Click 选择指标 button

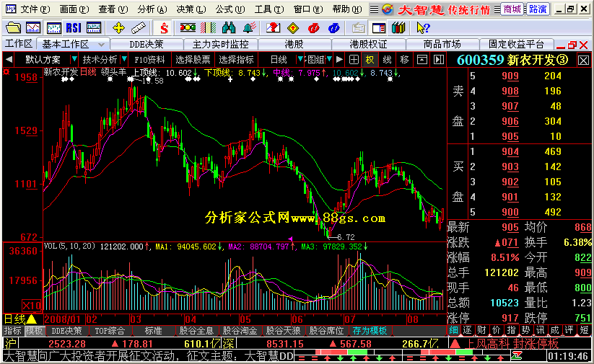click(237, 59)
